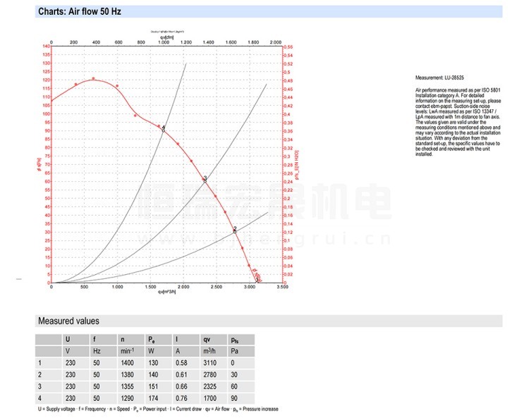The width and height of the screenshot is (529, 420).
Task: Click the top qv[cfm] axis label
Action: click(x=168, y=38)
